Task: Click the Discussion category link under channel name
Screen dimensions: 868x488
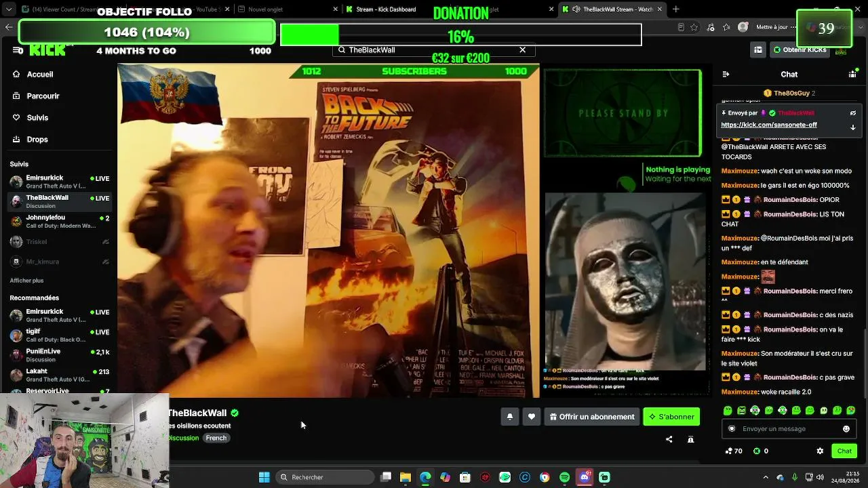Action: (183, 438)
